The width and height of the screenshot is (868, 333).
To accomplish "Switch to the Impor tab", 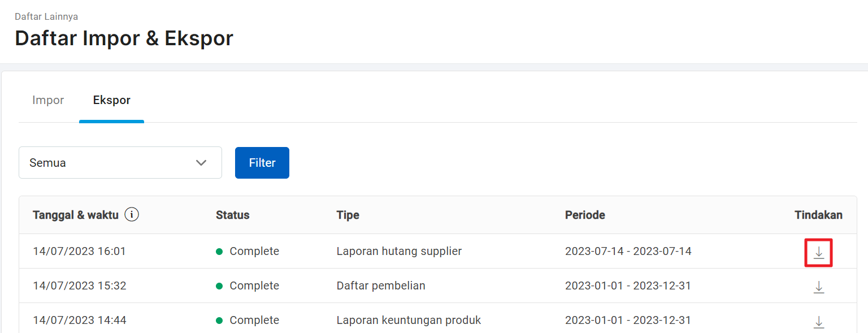I will [x=48, y=100].
